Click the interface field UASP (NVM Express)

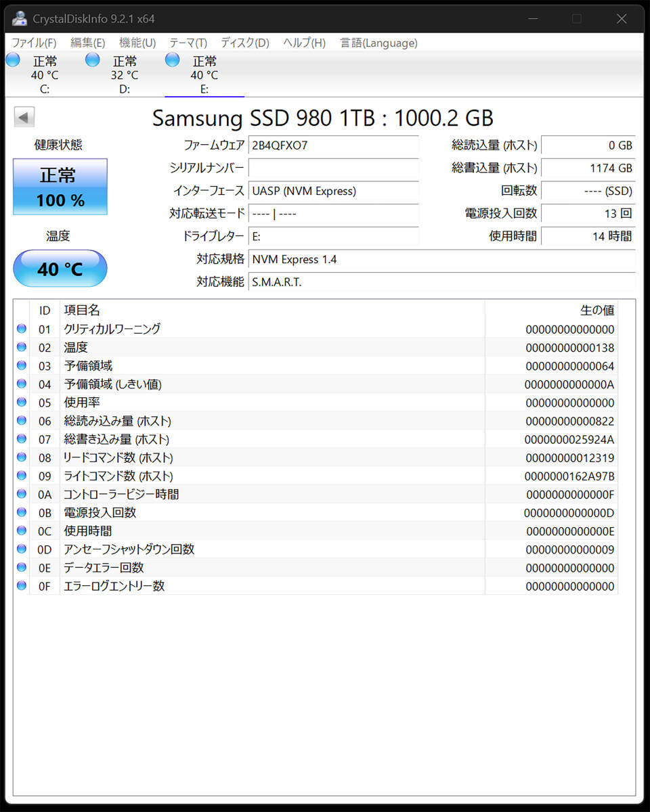pyautogui.click(x=334, y=191)
